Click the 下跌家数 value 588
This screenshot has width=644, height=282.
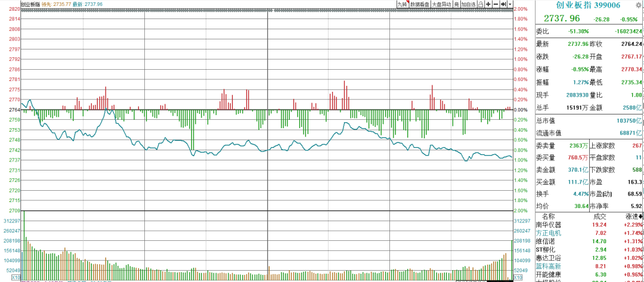[x=637, y=169]
